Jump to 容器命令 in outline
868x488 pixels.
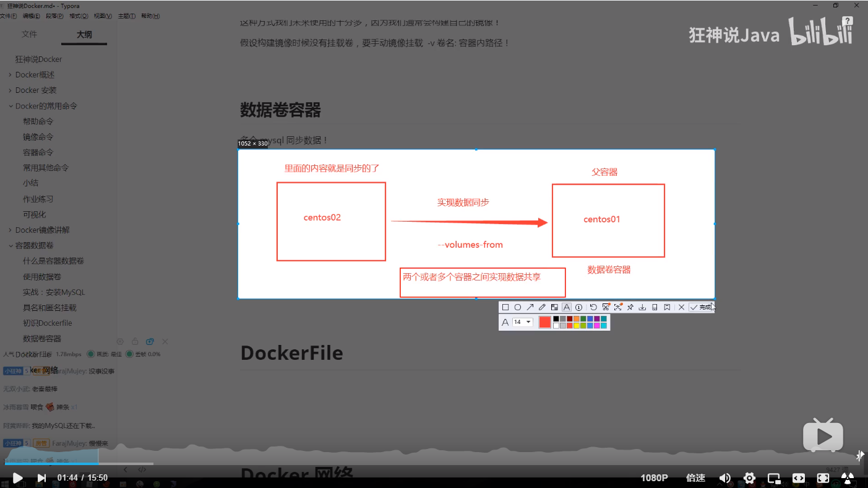(x=38, y=152)
